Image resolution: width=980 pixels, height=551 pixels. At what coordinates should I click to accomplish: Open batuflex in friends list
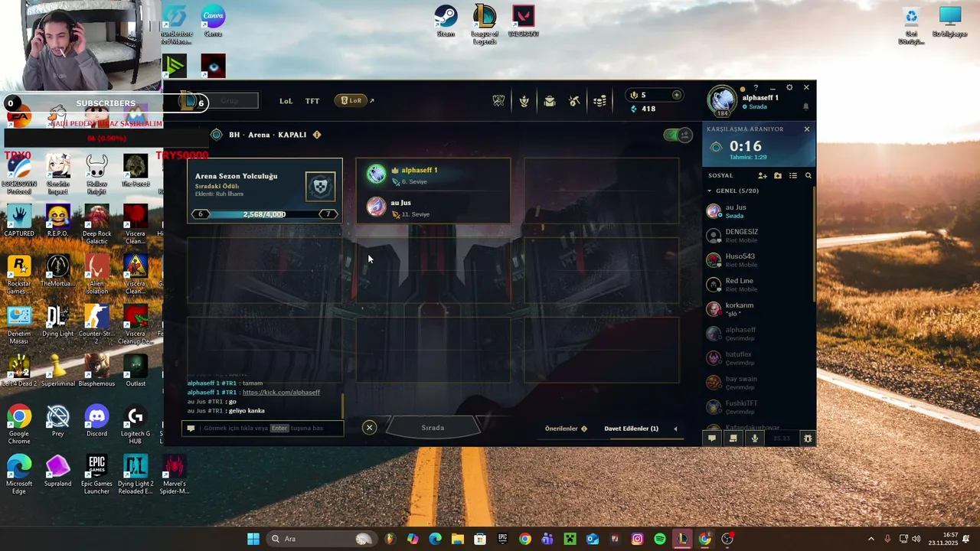click(758, 358)
